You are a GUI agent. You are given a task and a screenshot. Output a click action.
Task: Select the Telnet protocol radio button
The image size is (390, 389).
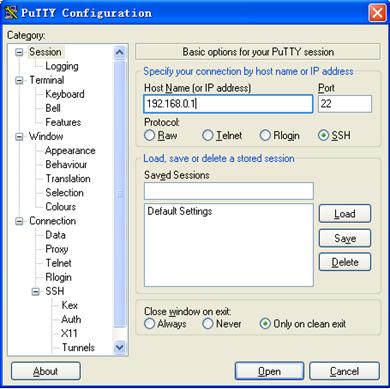point(207,135)
